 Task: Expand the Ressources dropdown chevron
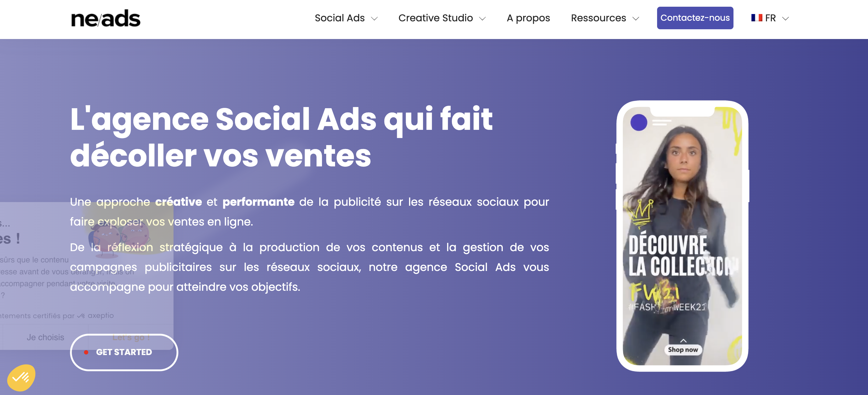pos(636,19)
